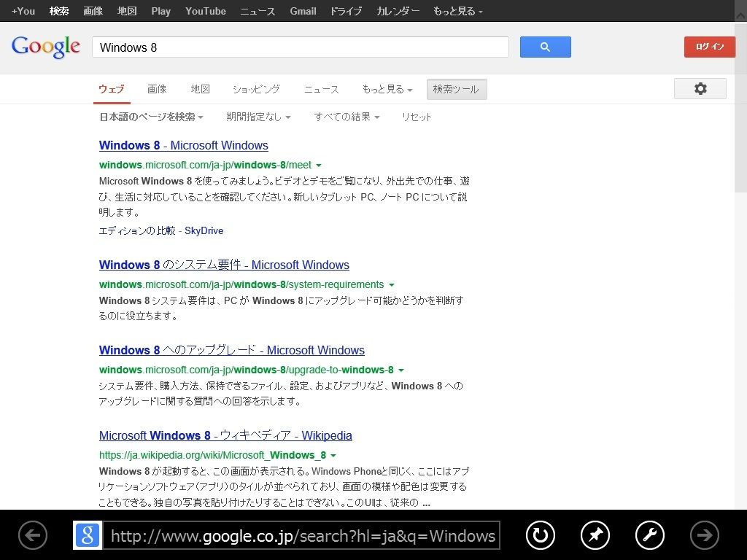747x560 pixels.
Task: Click the ログイン button
Action: (709, 47)
